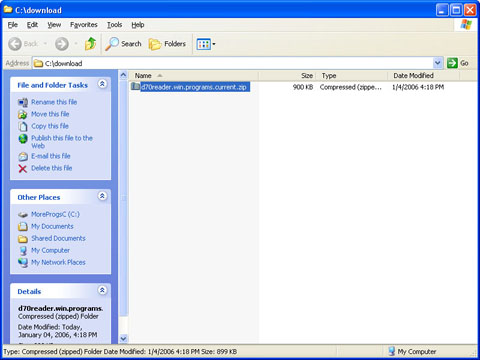Click the Shared Documents folder icon
Image resolution: width=480 pixels, height=360 pixels.
(x=23, y=239)
